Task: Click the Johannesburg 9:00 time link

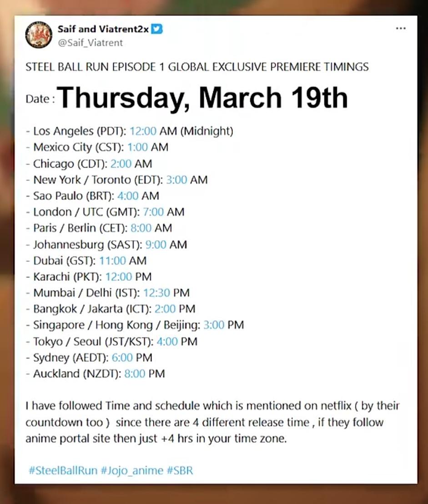Action: [156, 245]
